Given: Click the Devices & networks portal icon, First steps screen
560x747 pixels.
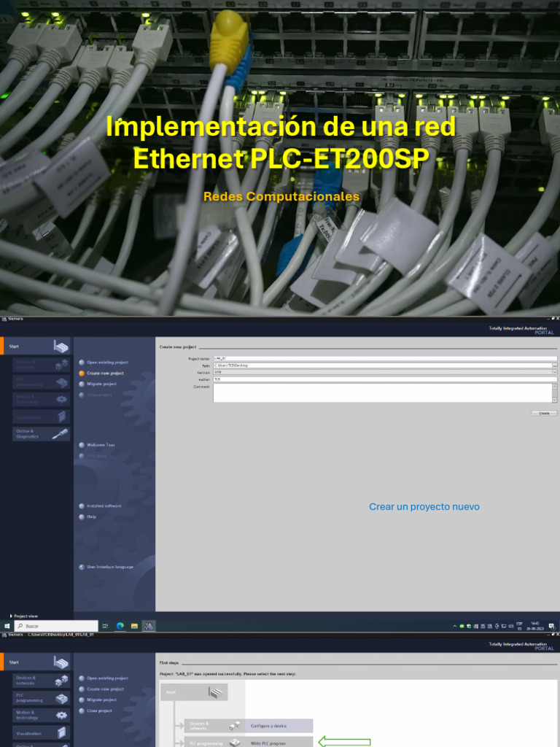Looking at the screenshot, I should [x=61, y=681].
